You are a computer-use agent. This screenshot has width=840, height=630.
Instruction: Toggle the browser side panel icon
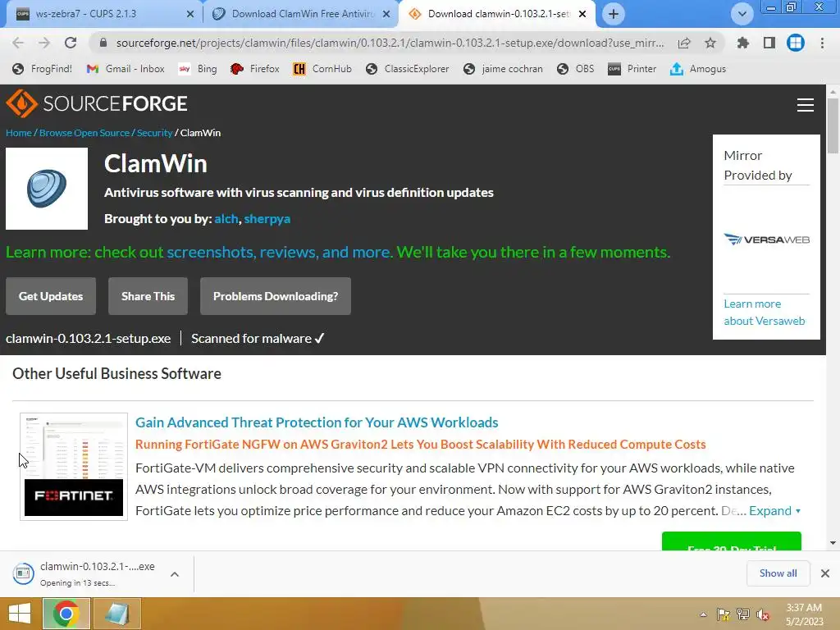[x=769, y=43]
